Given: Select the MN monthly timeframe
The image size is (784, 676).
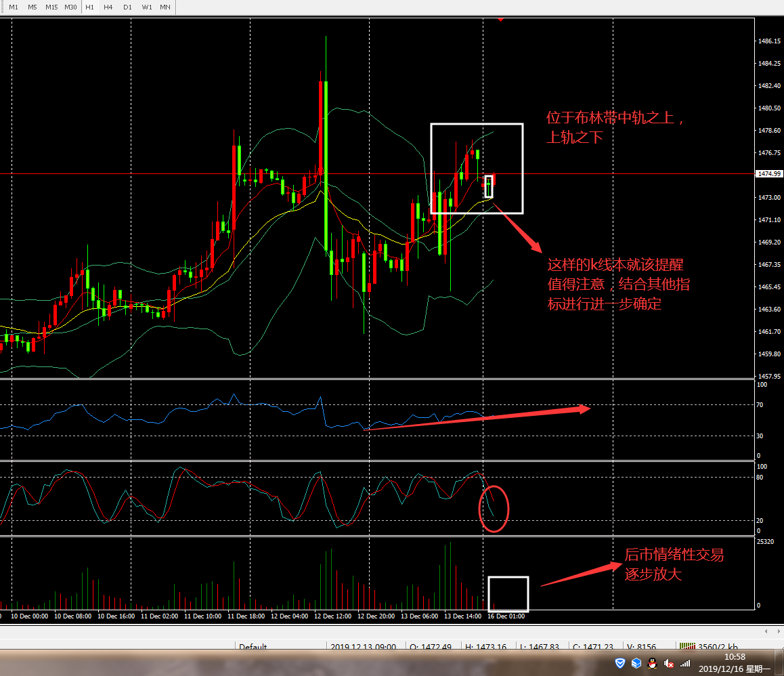Looking at the screenshot, I should click(x=165, y=7).
